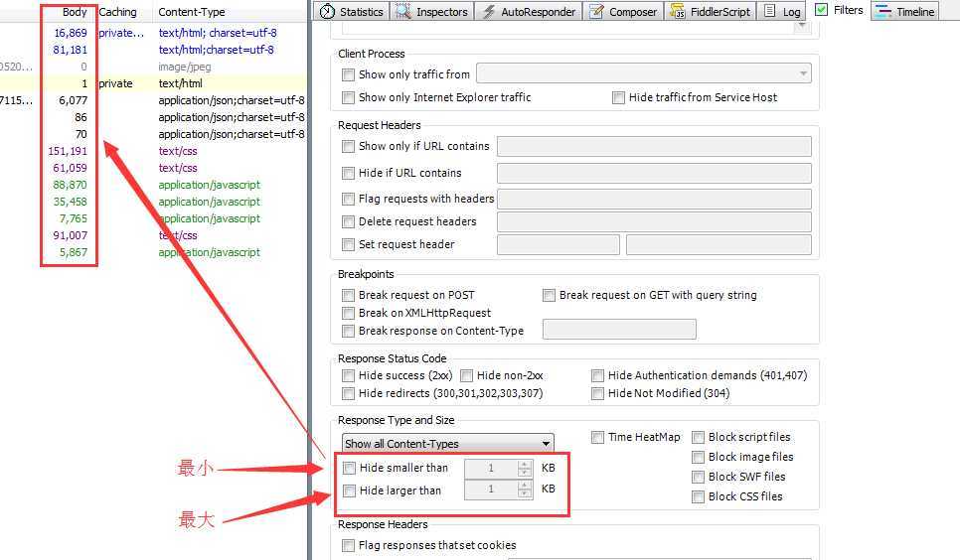
Task: Enable Block CSS files
Action: 698,497
